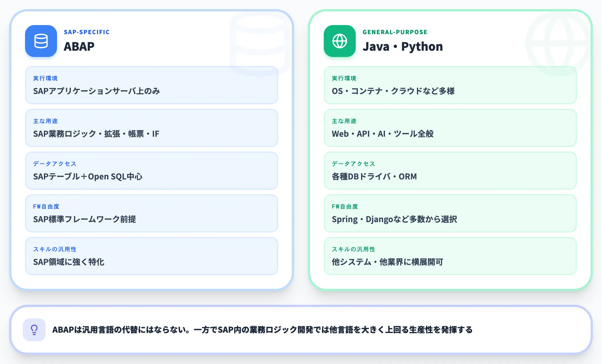Image resolution: width=602 pixels, height=364 pixels.
Task: Click the 主な用途 label in the ABAP card
Action: pyautogui.click(x=45, y=121)
